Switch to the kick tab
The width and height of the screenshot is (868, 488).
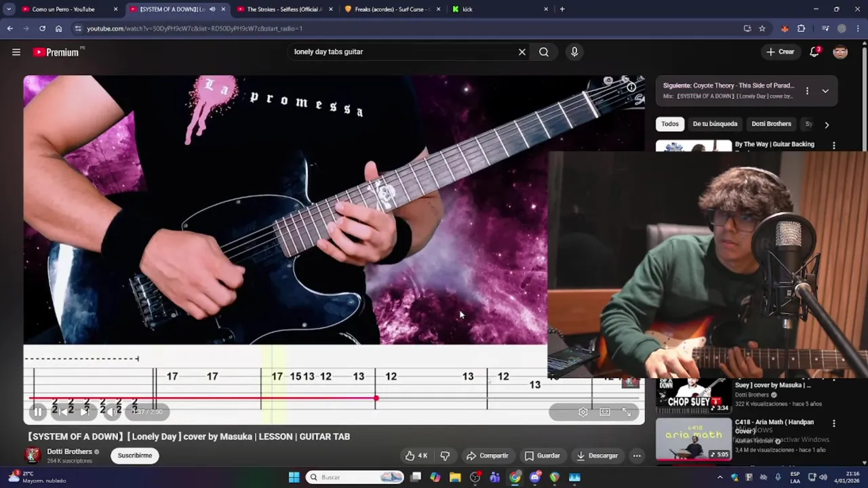tap(500, 9)
